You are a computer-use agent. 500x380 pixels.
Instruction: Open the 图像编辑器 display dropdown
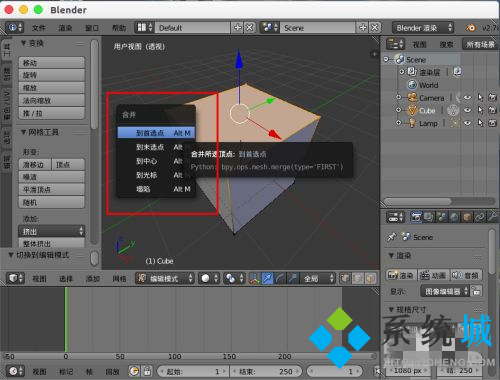tap(445, 291)
